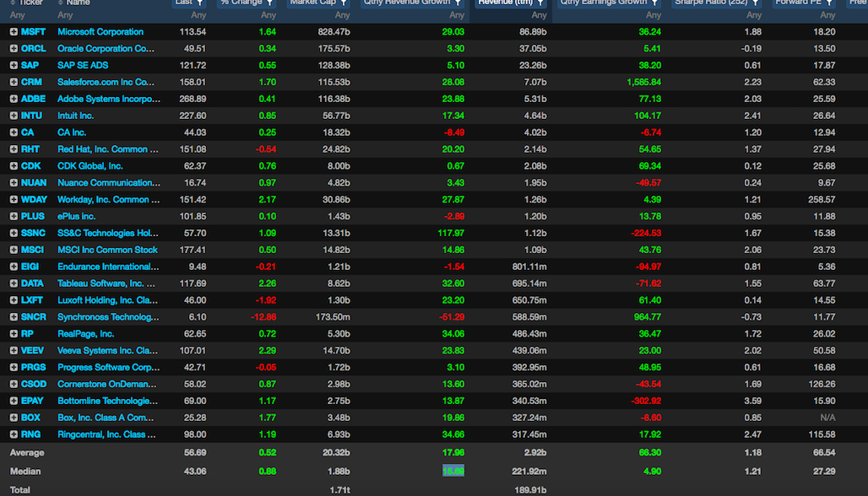Select Salesforce earnings growth value 1,585.84
The image size is (868, 496).
tap(643, 83)
